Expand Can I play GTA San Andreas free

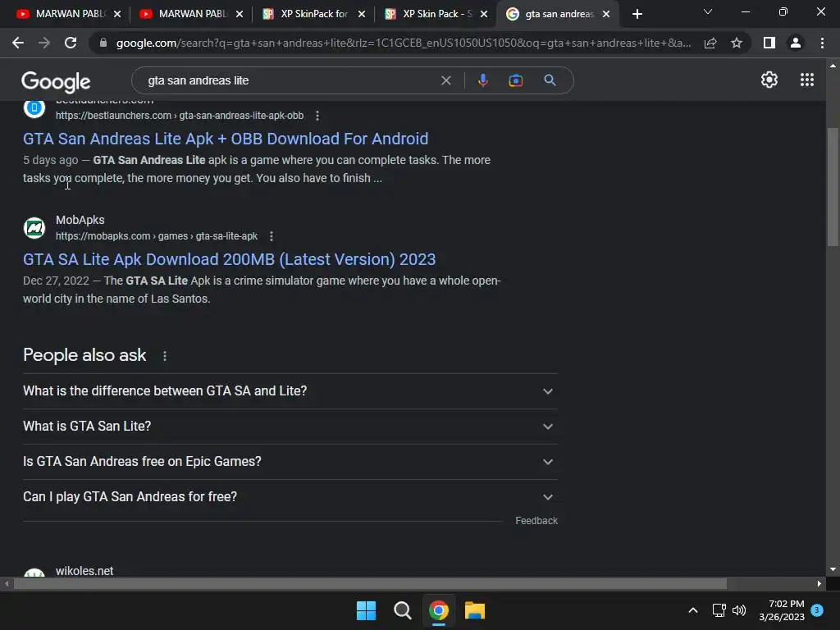290,497
